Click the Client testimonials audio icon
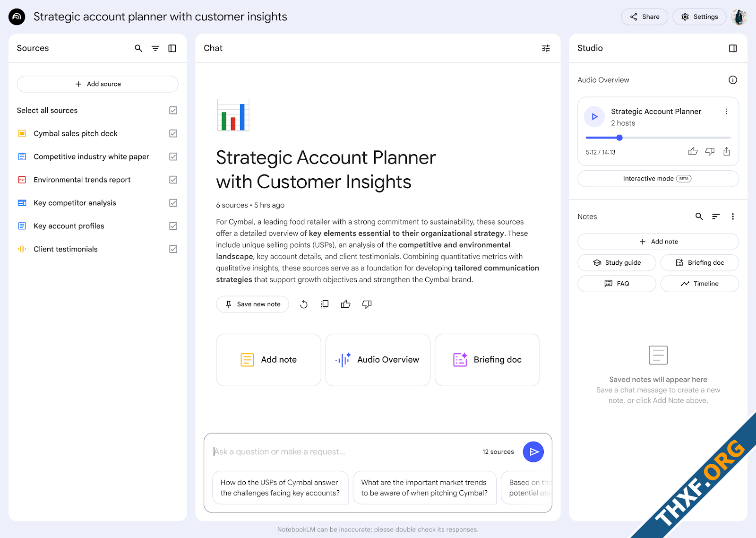The image size is (756, 538). coord(22,249)
